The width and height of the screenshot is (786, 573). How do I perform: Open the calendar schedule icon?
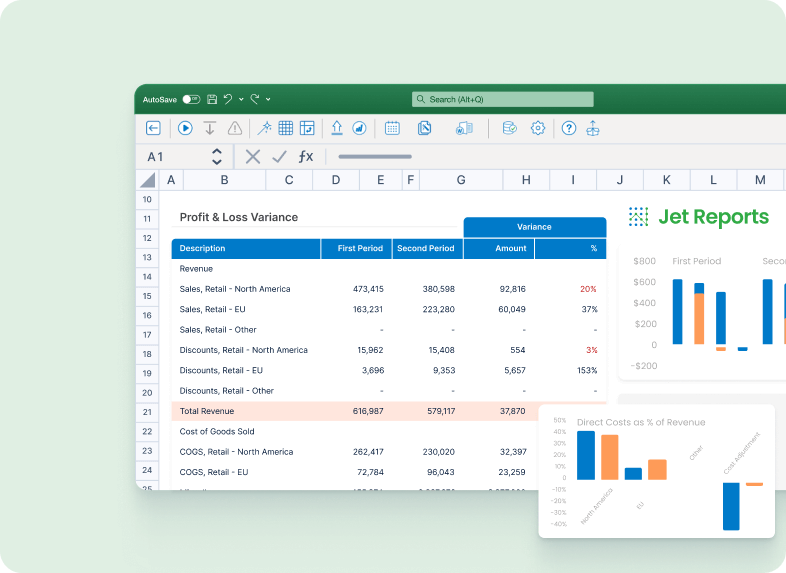(x=392, y=128)
